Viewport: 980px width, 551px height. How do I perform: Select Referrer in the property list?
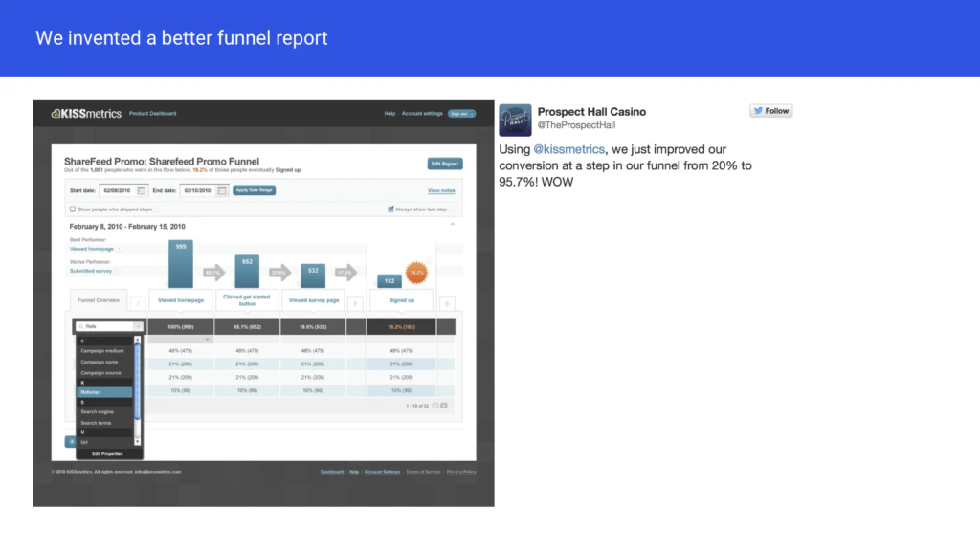coord(104,392)
